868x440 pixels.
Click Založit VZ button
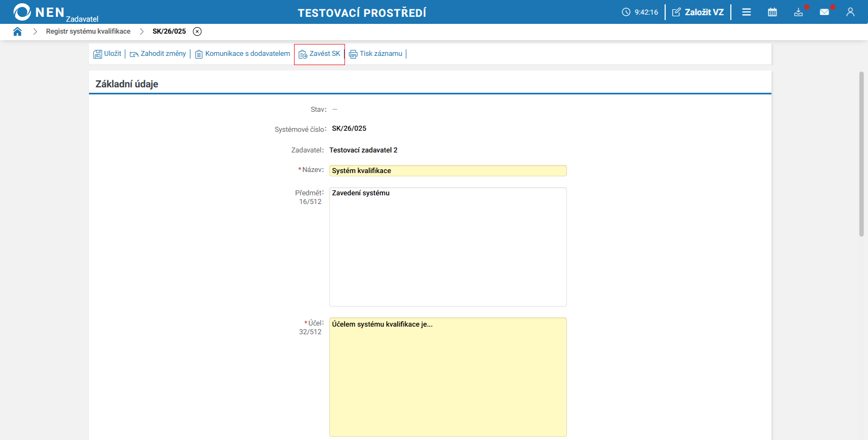pyautogui.click(x=698, y=12)
